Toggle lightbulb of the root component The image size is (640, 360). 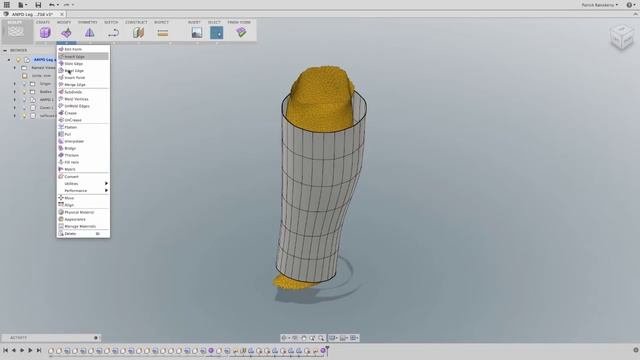19,60
